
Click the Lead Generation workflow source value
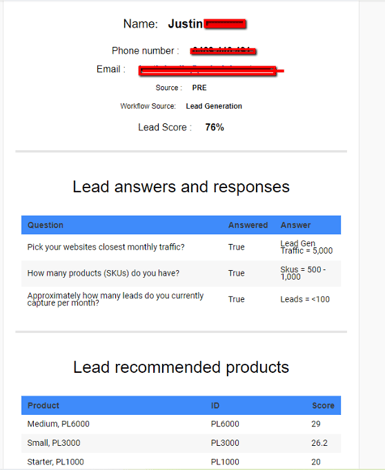tap(214, 106)
